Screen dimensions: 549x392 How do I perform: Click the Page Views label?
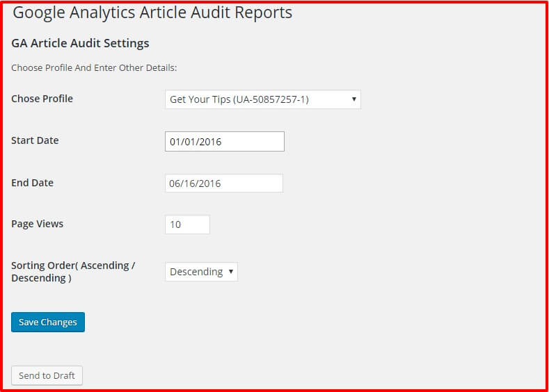[x=37, y=224]
